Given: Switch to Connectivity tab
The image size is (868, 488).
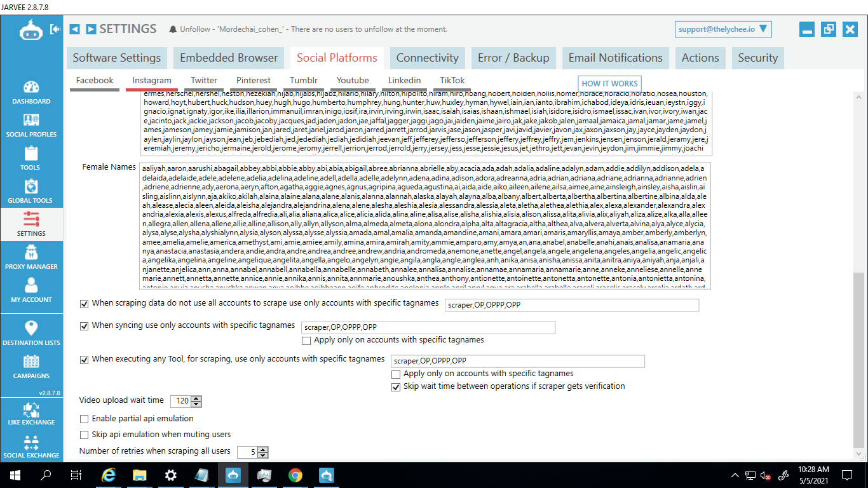Looking at the screenshot, I should pos(427,58).
